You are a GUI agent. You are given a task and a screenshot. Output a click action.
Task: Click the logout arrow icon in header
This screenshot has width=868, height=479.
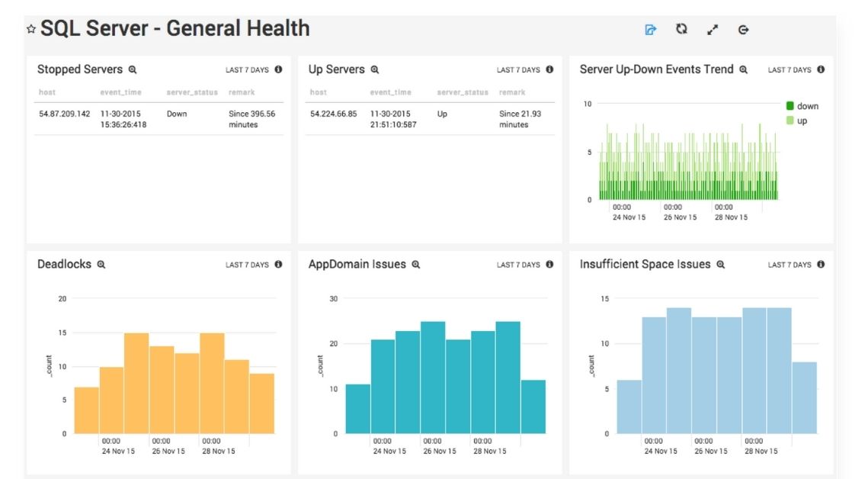point(744,30)
